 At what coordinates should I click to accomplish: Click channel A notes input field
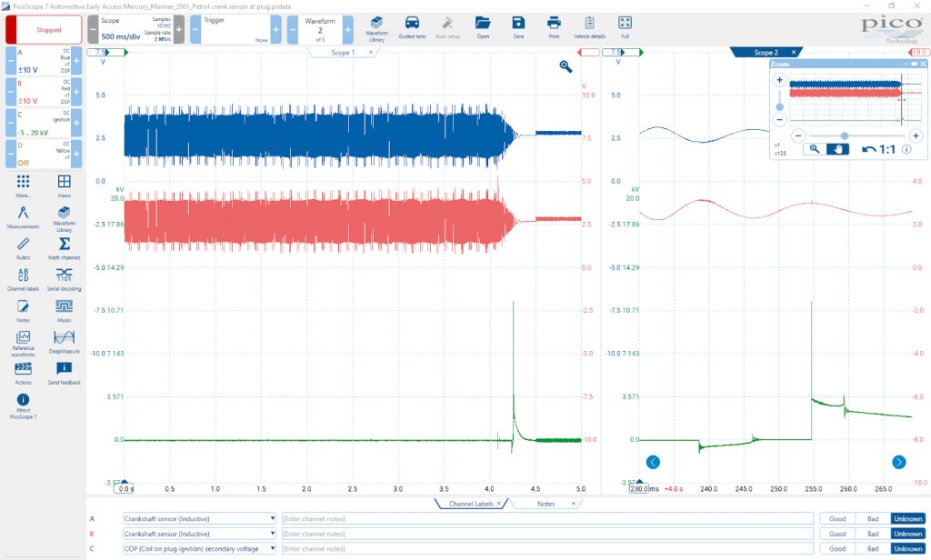click(547, 518)
